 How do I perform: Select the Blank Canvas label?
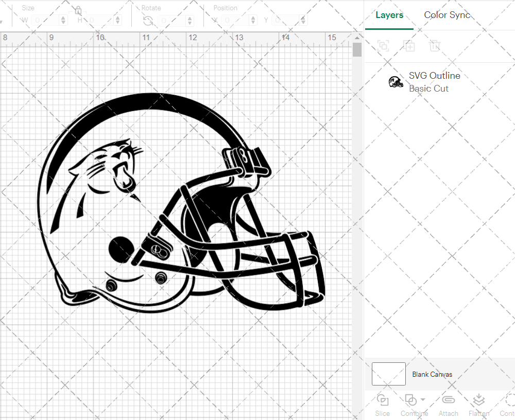pos(432,374)
